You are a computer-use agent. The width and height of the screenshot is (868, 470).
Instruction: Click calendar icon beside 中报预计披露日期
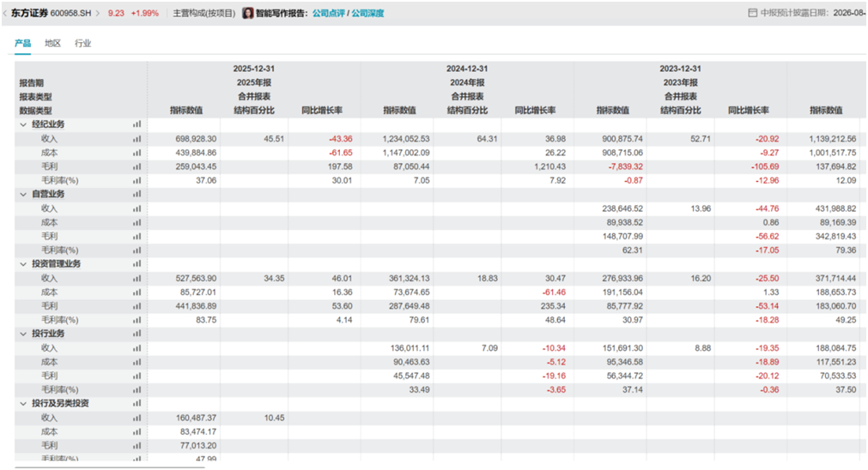tap(752, 13)
